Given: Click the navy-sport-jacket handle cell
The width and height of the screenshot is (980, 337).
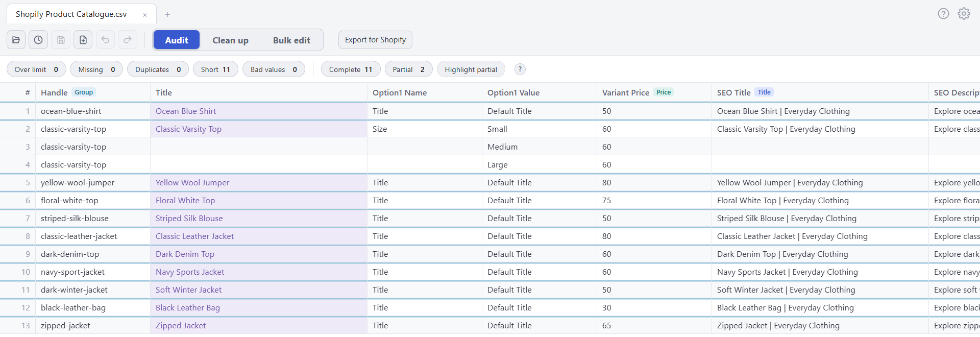Looking at the screenshot, I should click(93, 272).
